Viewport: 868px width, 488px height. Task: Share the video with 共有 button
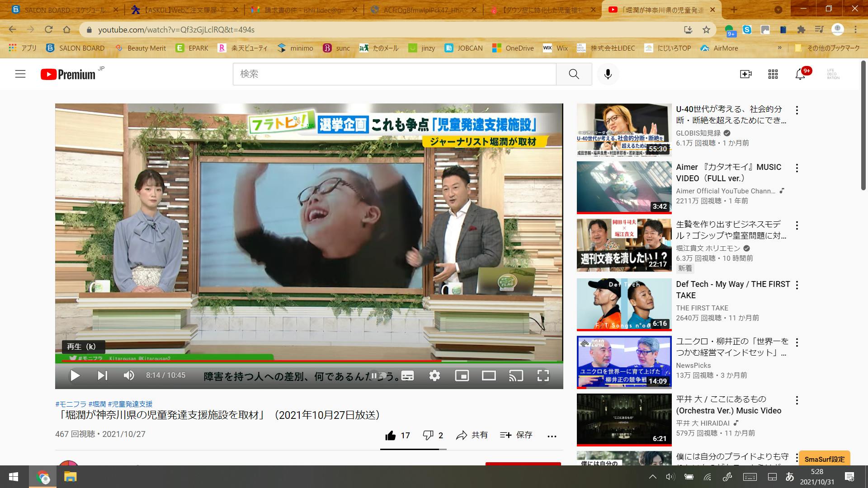point(472,435)
